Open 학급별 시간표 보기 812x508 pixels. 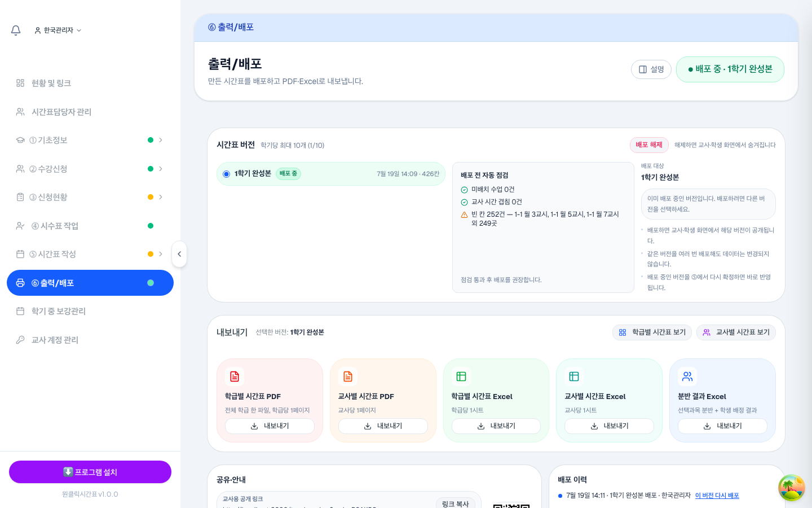click(x=652, y=332)
